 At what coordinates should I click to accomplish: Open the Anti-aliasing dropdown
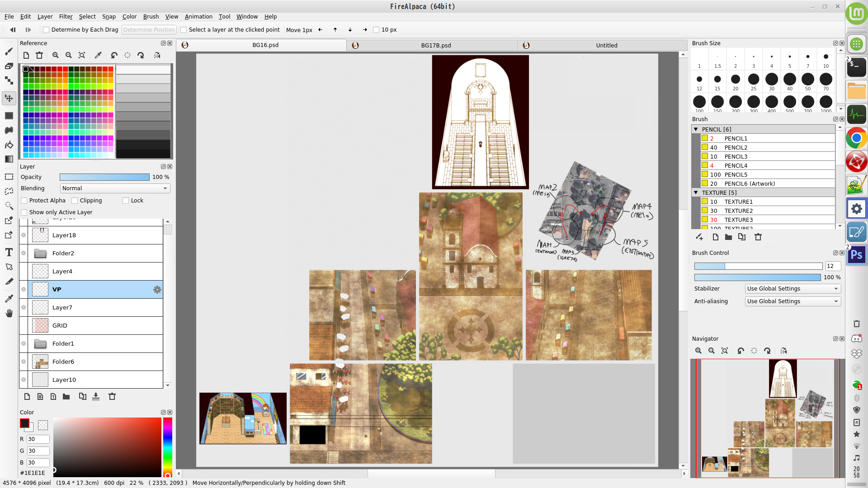point(793,301)
